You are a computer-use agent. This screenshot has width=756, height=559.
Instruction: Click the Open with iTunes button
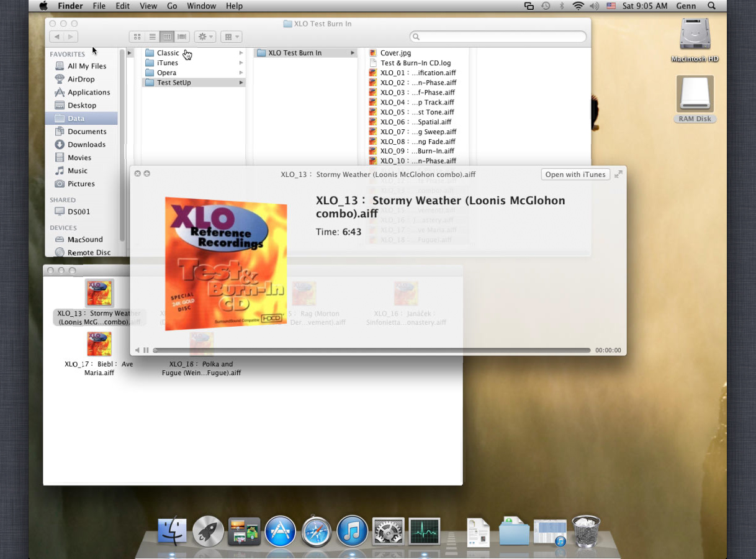(575, 175)
